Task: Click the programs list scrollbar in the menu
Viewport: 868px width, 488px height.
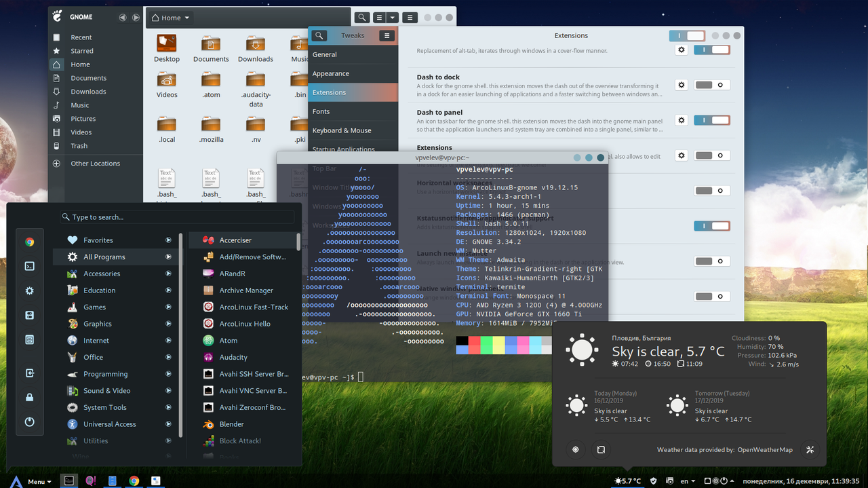Action: (298, 241)
